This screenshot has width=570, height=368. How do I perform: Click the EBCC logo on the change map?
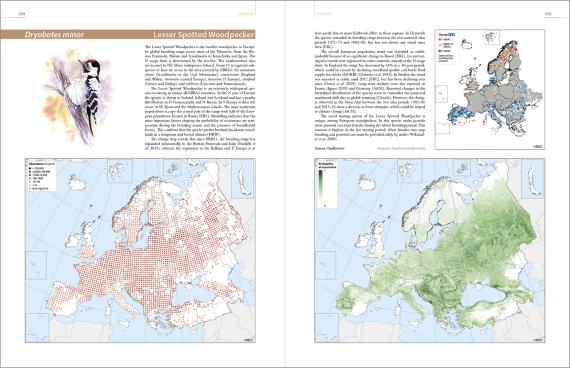pos(539,147)
